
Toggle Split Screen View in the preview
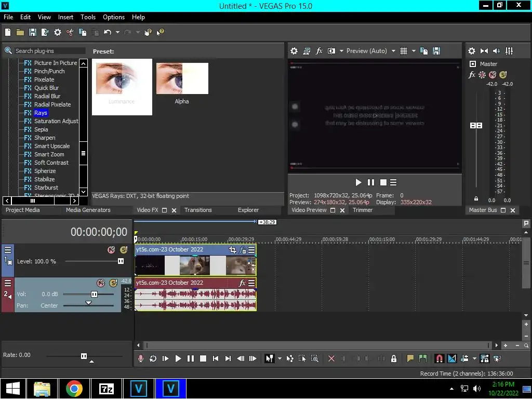pos(331,51)
